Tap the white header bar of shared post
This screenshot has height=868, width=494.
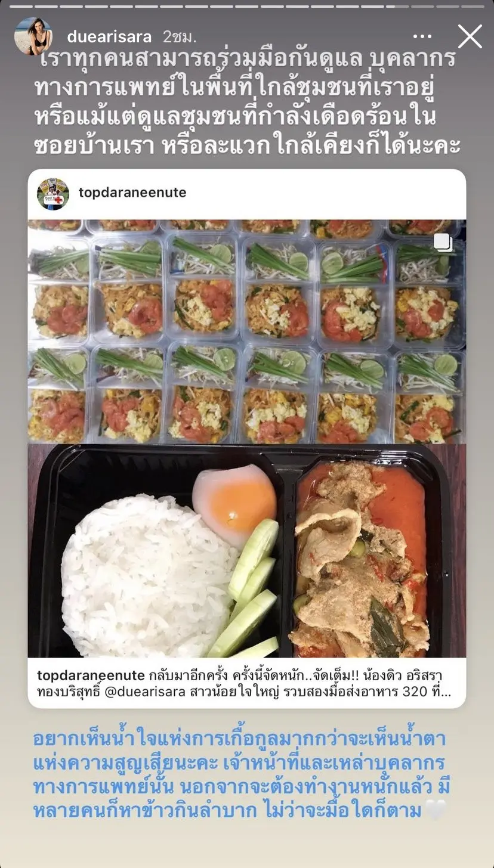[246, 194]
